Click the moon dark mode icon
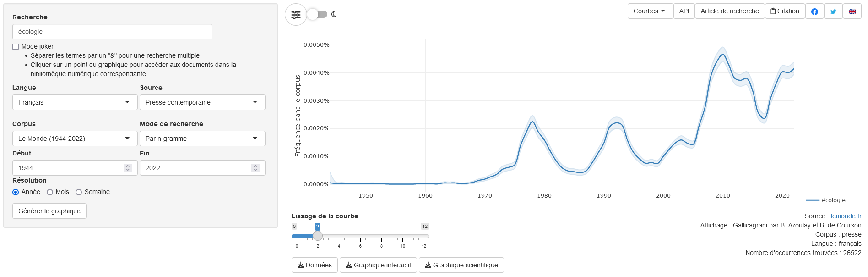 [334, 14]
